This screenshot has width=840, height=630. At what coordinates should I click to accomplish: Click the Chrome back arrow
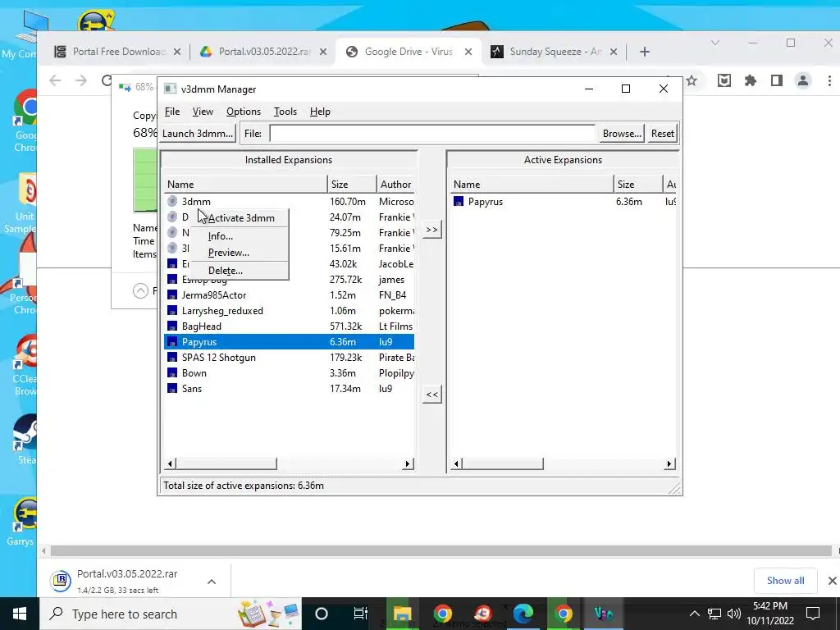[55, 81]
